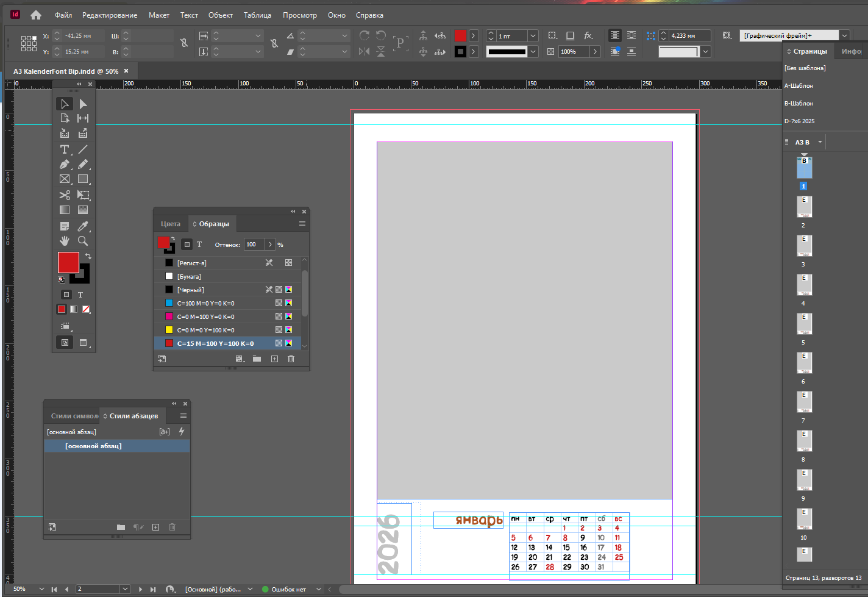Click the new swatch button in Образцы panel

274,359
